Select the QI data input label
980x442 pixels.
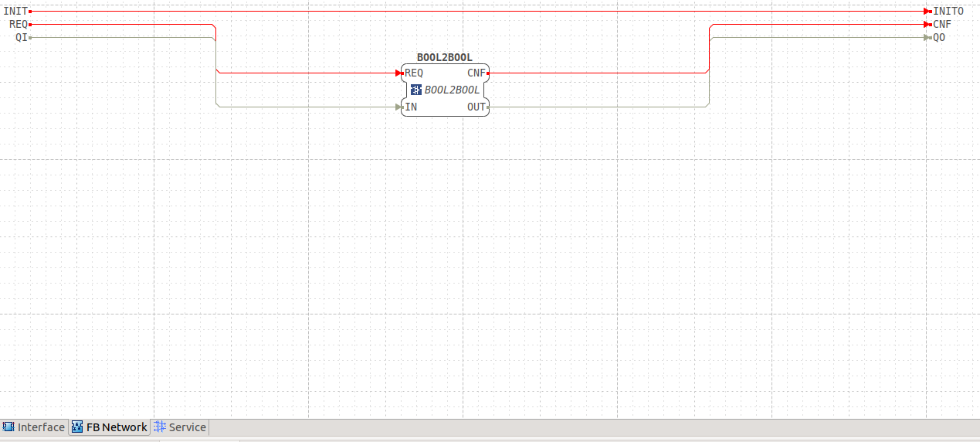click(x=22, y=37)
